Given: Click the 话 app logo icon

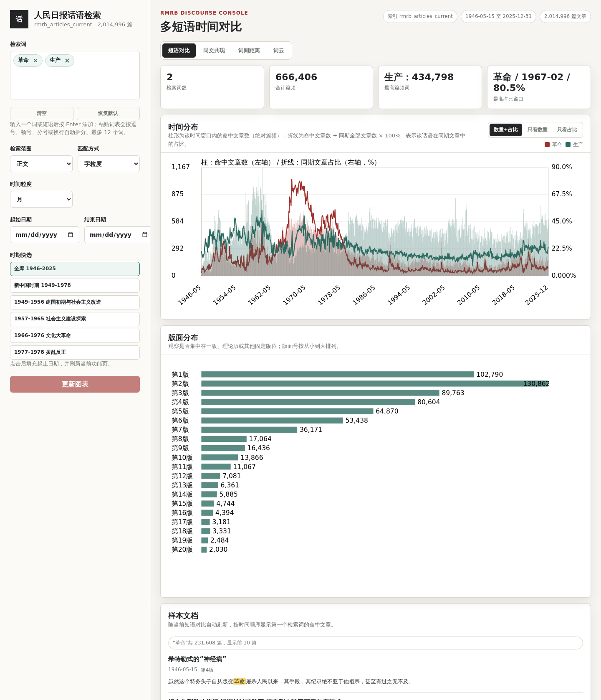Looking at the screenshot, I should [x=19, y=19].
